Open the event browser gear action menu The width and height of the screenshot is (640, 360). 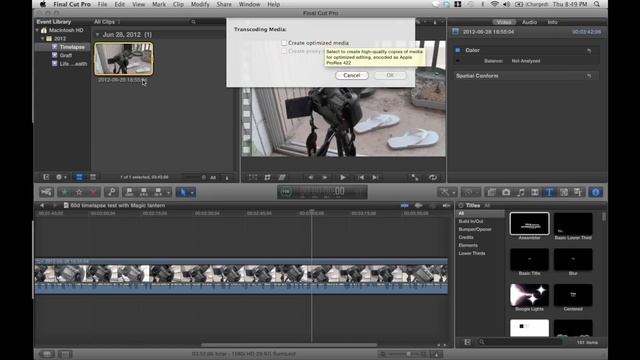pos(61,177)
